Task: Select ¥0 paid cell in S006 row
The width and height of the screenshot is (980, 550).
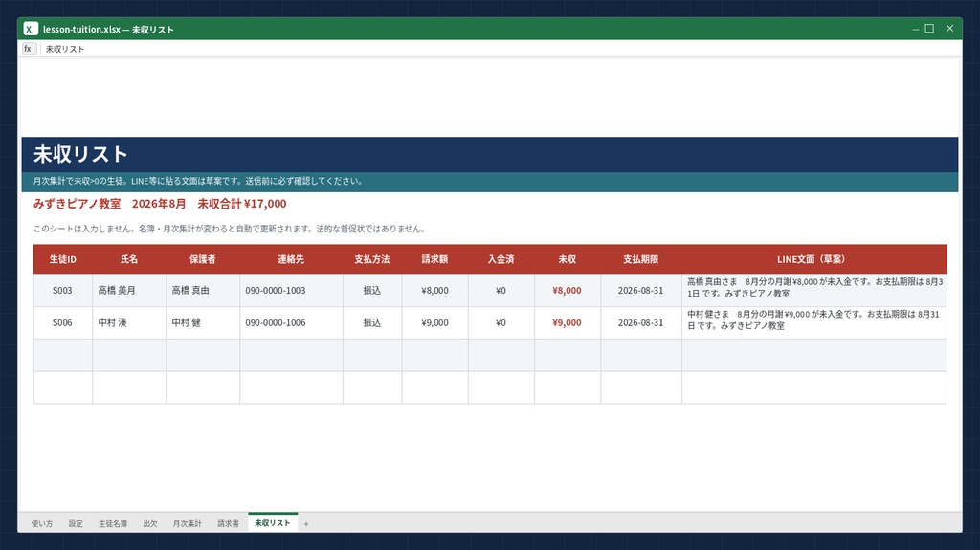Action: [501, 322]
